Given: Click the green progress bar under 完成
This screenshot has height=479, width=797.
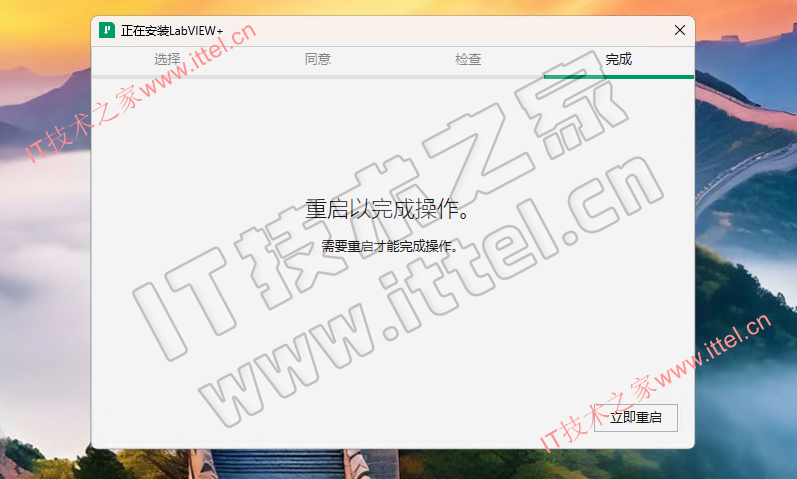Looking at the screenshot, I should point(619,77).
